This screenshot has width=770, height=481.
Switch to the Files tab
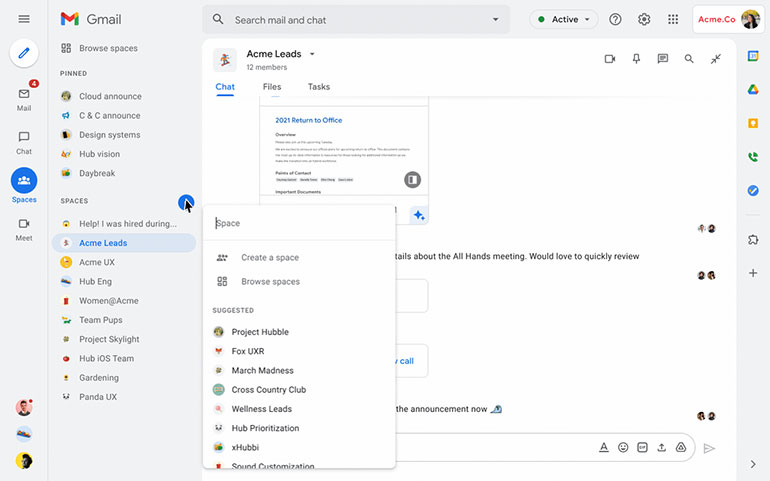(272, 87)
